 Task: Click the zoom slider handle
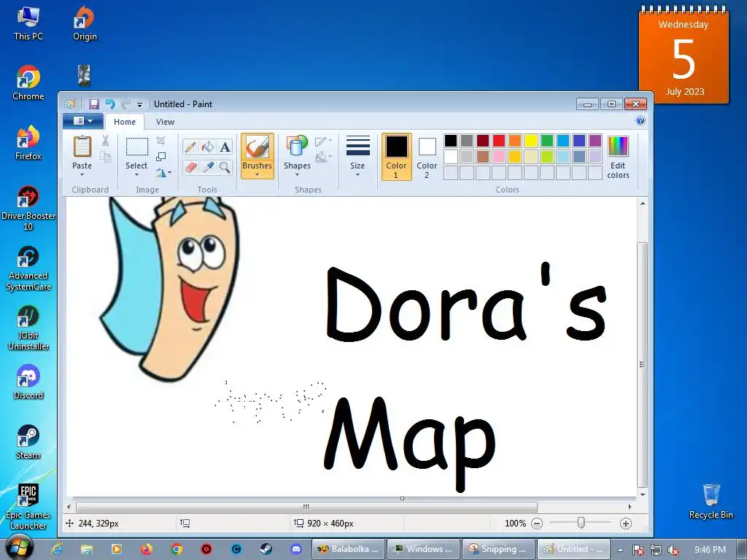tap(581, 524)
